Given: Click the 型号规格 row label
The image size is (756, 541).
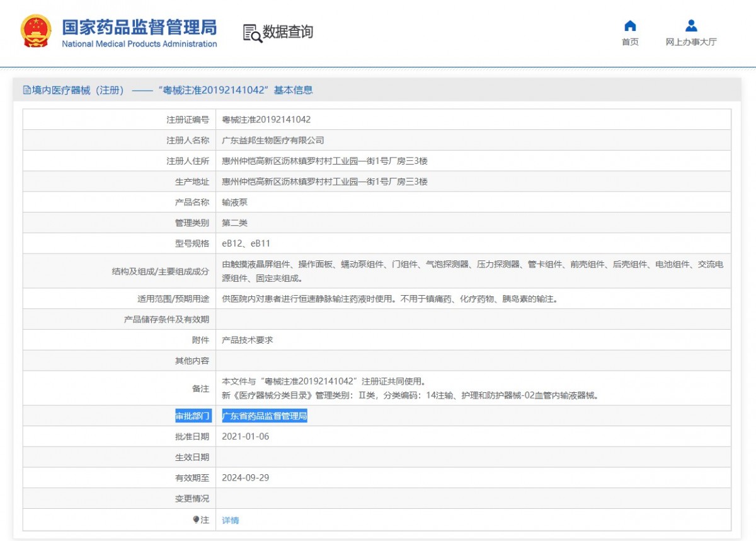Looking at the screenshot, I should tap(192, 243).
